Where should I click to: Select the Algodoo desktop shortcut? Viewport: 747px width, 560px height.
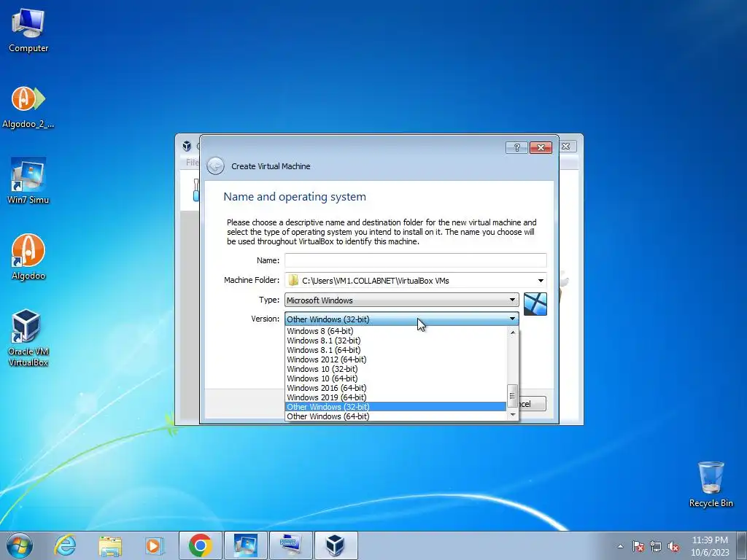point(28,257)
